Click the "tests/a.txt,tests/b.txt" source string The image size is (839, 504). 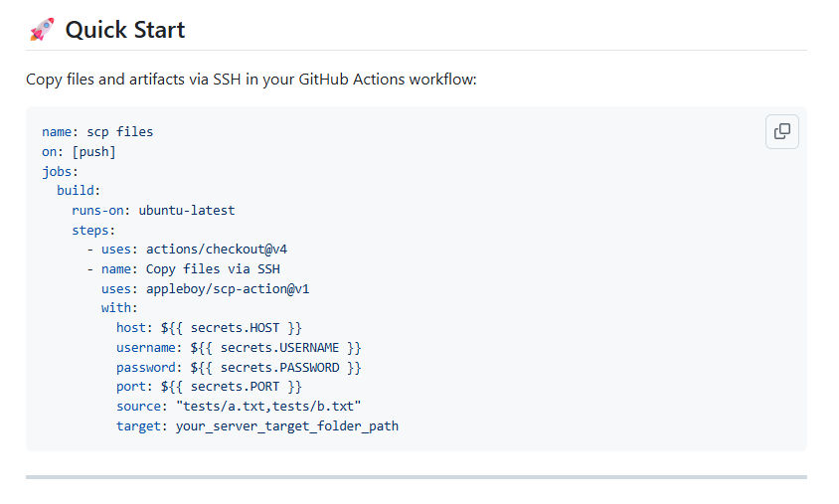[268, 407]
